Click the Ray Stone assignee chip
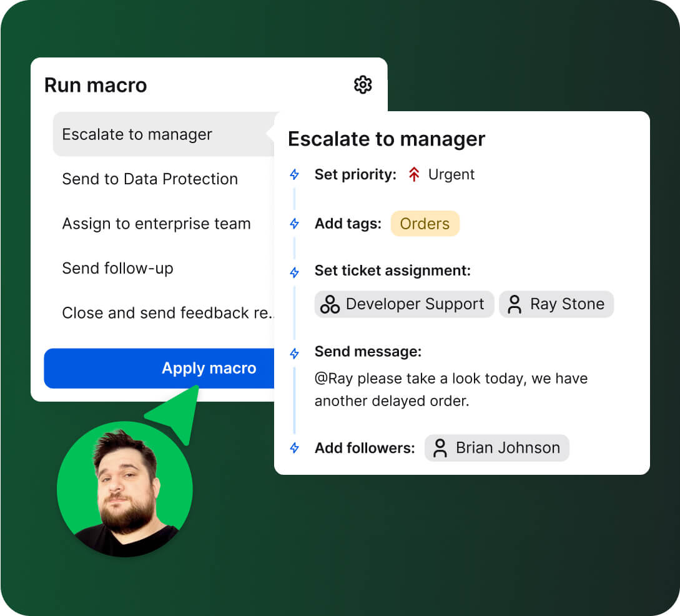This screenshot has height=616, width=680. [x=556, y=304]
